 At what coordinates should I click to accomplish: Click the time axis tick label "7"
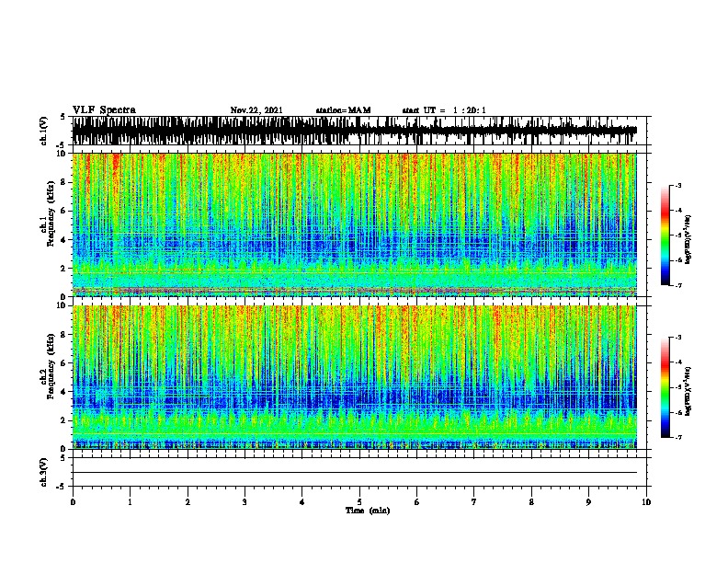pos(474,502)
